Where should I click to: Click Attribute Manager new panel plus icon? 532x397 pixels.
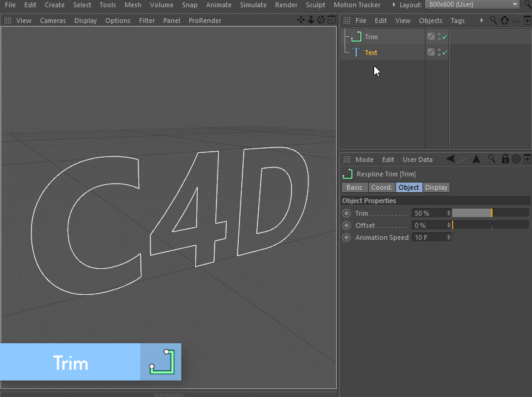[x=527, y=159]
